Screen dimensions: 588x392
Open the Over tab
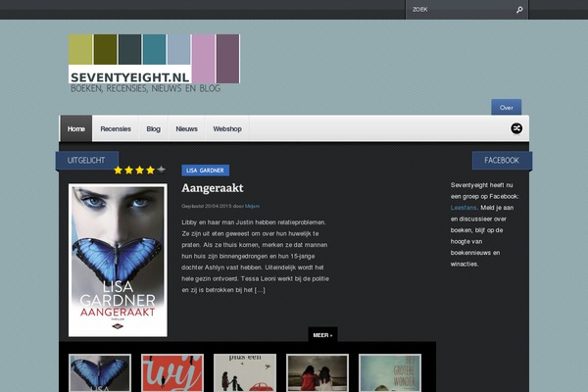pos(507,107)
